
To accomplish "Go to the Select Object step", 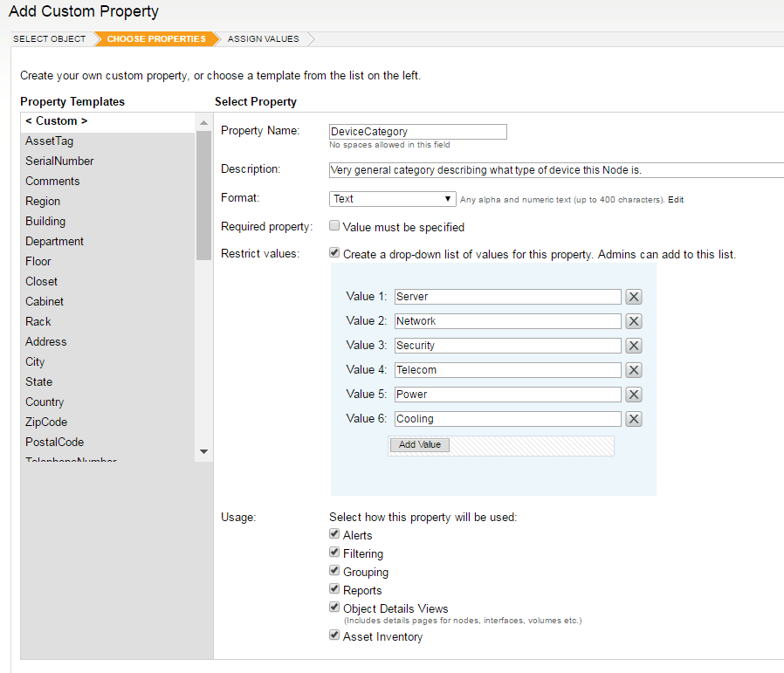I will pyautogui.click(x=50, y=39).
